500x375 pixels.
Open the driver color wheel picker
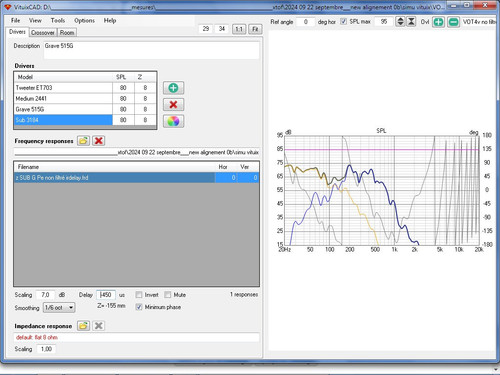[x=173, y=121]
